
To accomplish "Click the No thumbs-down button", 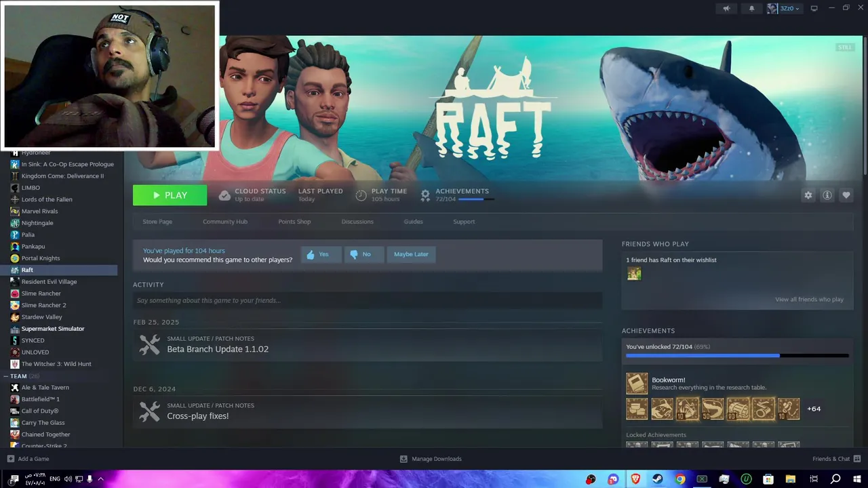I will 363,254.
